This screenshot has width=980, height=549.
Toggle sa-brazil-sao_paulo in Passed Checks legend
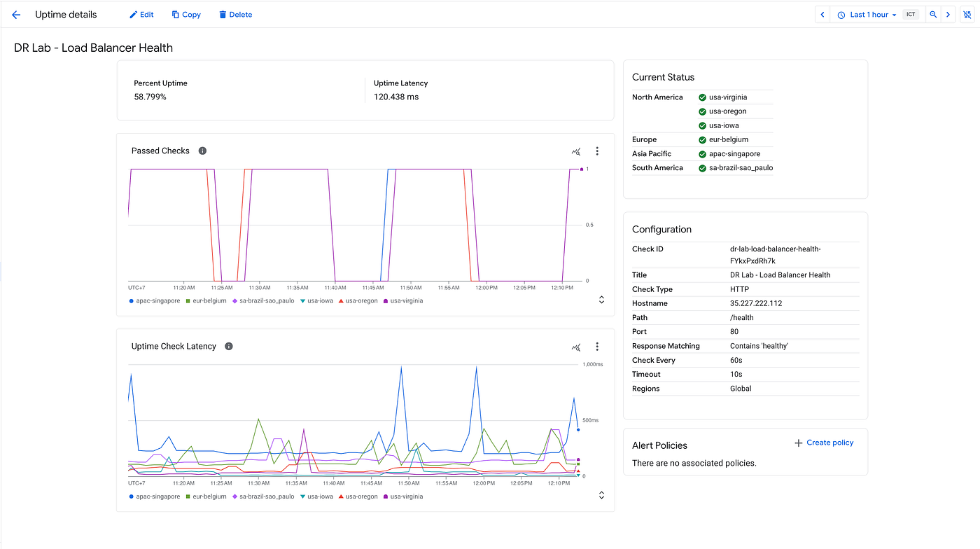pos(263,301)
